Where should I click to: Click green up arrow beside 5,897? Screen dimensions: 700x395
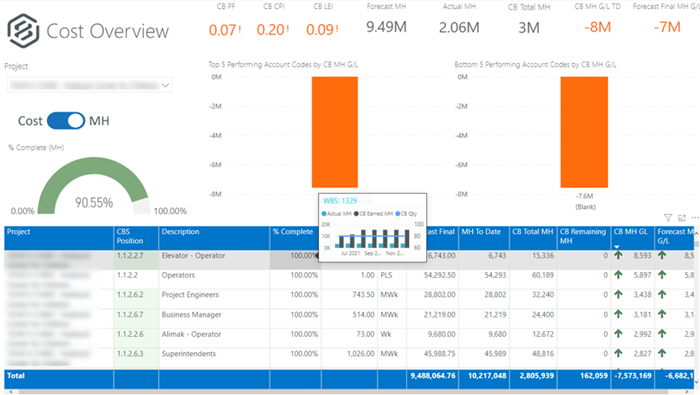click(618, 275)
